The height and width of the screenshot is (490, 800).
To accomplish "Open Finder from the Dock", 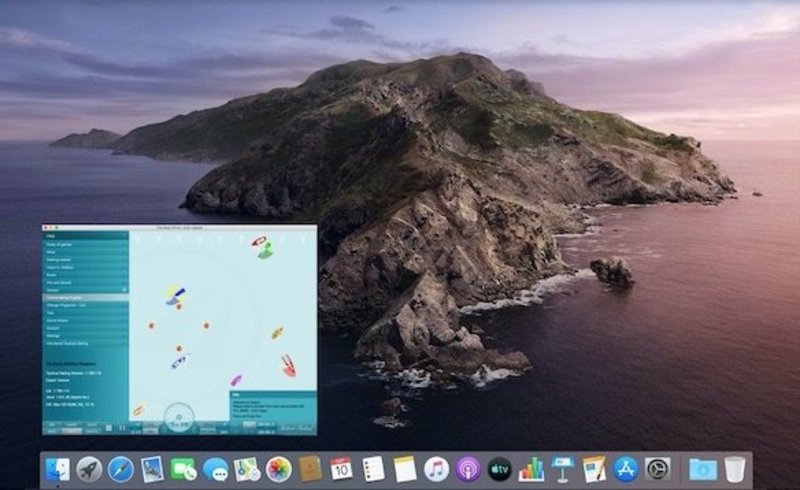I will (x=58, y=469).
